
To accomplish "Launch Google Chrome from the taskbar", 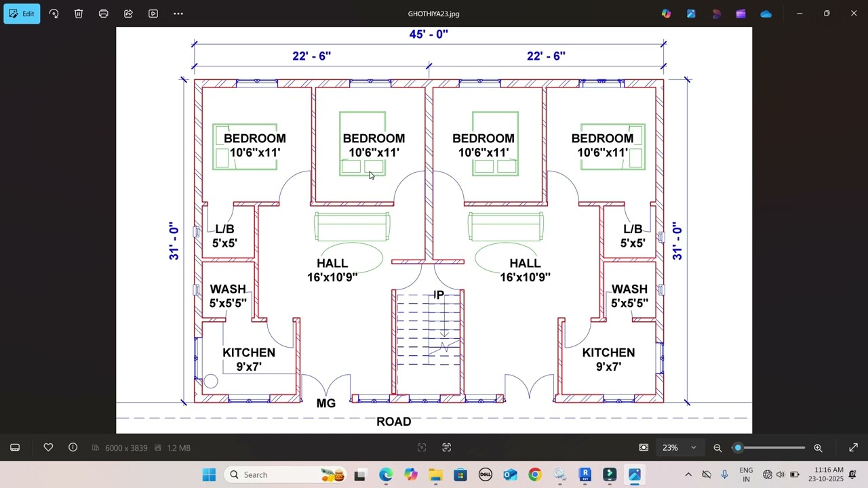I will tap(535, 474).
